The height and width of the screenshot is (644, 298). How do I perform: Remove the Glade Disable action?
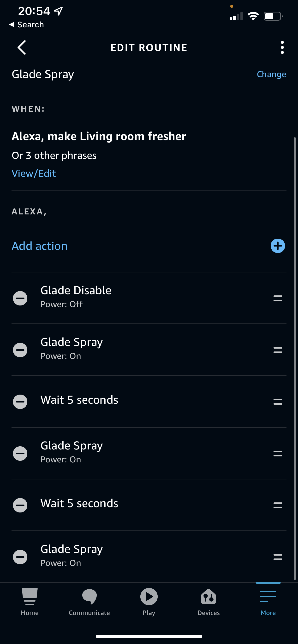(x=20, y=298)
